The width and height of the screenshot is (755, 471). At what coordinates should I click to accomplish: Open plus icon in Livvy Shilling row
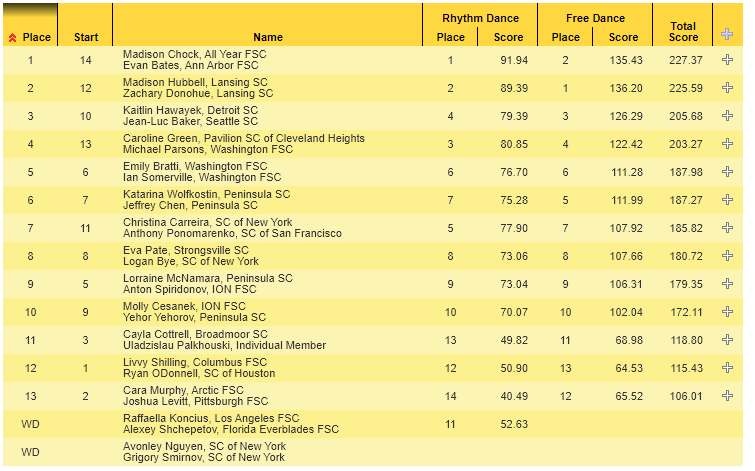[x=727, y=367]
